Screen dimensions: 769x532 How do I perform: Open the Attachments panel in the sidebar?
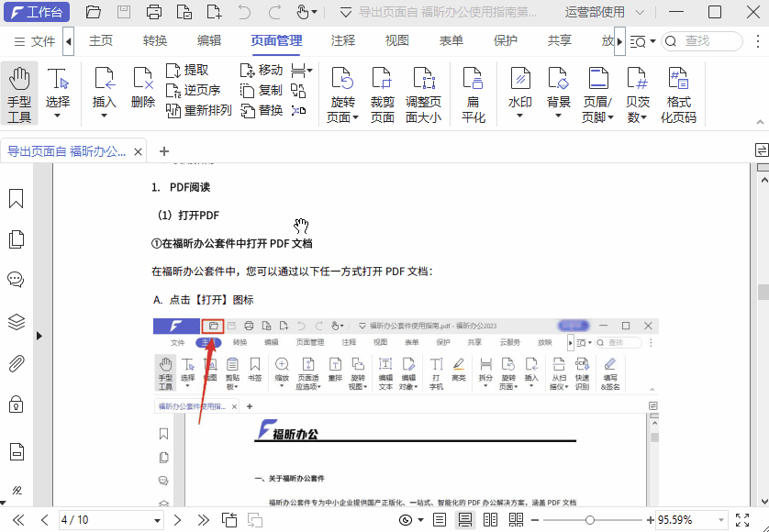click(x=16, y=364)
